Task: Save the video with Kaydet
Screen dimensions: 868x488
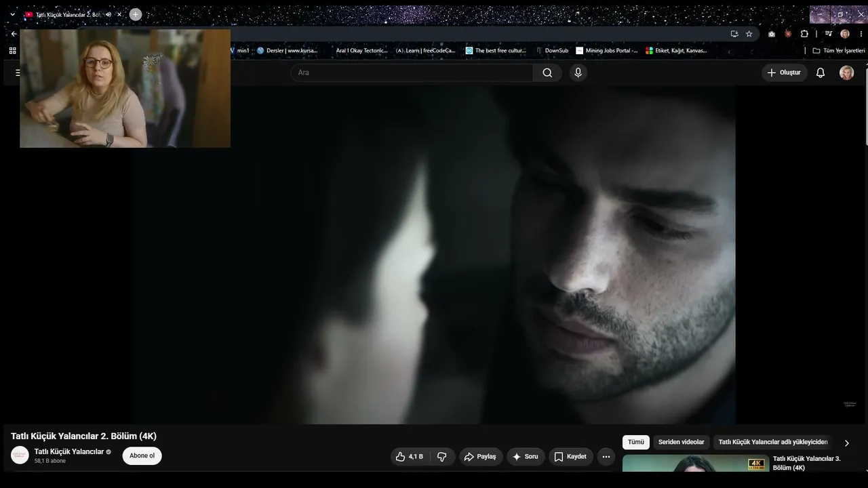Action: tap(571, 457)
